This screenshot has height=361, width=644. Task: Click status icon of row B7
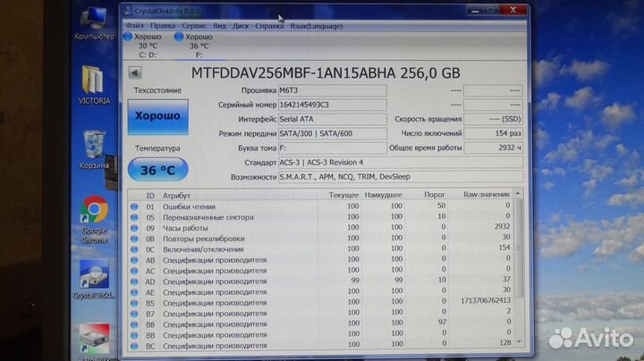(x=134, y=314)
